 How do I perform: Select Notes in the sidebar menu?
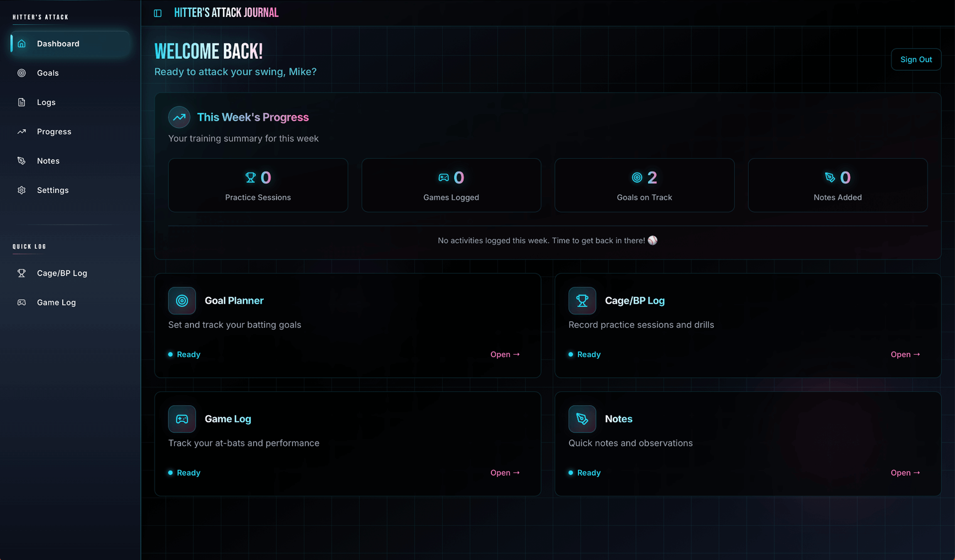[x=48, y=161]
